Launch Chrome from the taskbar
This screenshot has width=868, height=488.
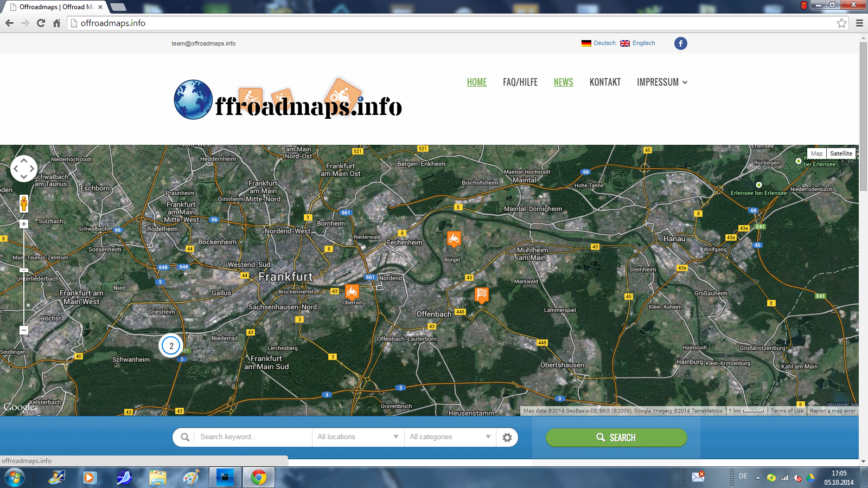(x=258, y=478)
